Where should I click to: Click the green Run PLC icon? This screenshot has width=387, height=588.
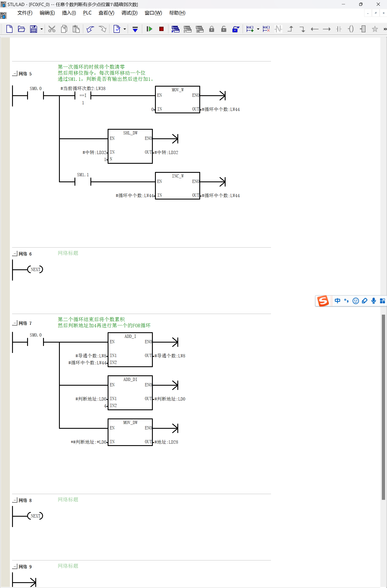click(149, 29)
